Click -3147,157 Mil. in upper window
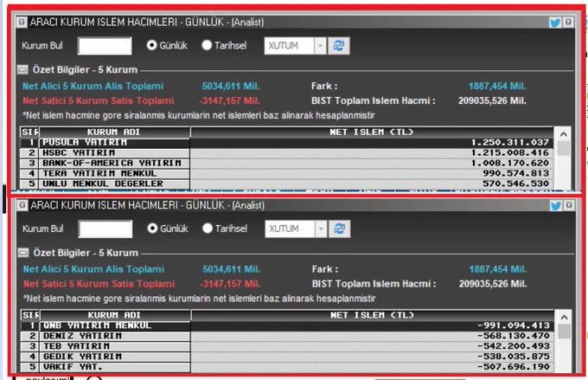The image size is (588, 380). [229, 101]
